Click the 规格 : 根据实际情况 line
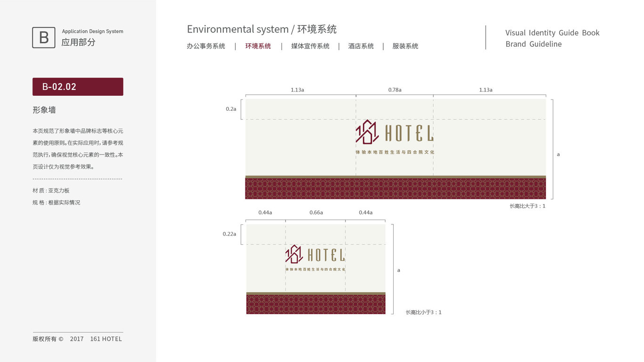This screenshot has width=644, height=362. tap(57, 202)
